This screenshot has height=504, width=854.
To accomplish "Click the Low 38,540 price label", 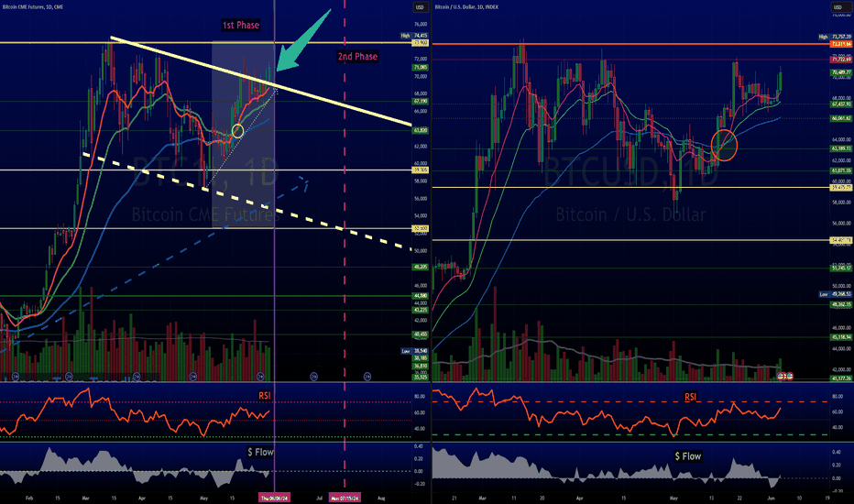I will click(414, 352).
